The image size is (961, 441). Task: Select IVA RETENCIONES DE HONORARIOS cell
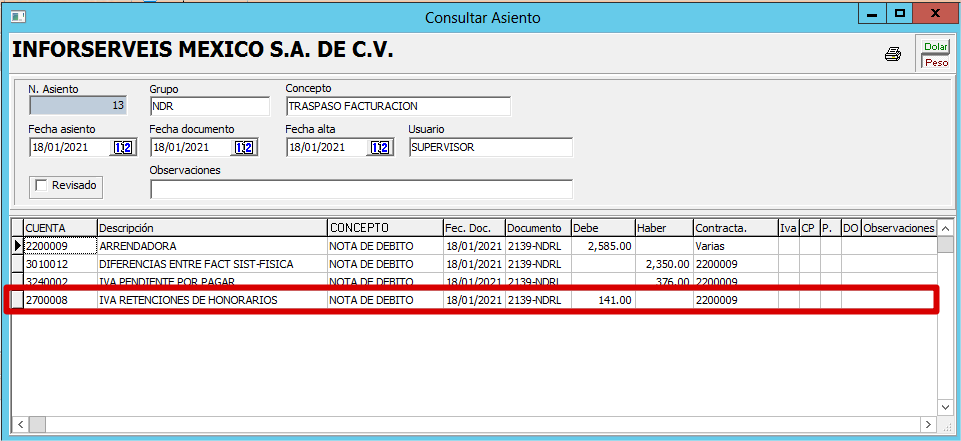click(x=212, y=300)
